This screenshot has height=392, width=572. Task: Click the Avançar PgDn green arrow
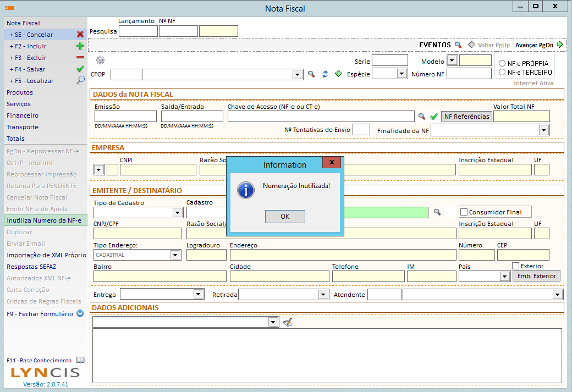tap(560, 45)
